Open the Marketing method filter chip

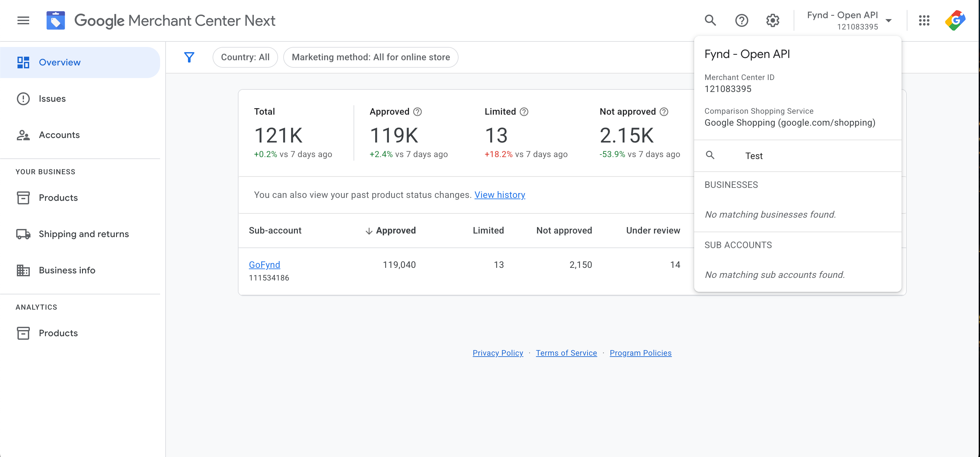[x=370, y=57]
